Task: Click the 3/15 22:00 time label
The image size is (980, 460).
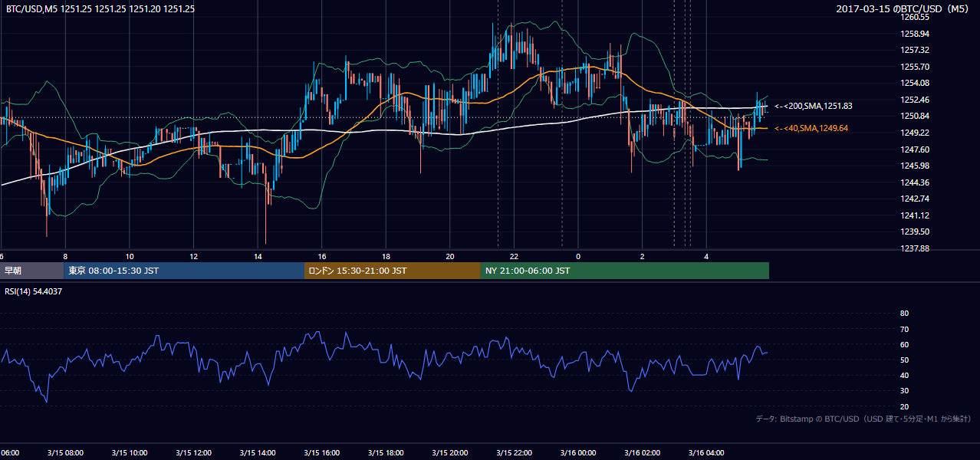Action: tap(514, 453)
